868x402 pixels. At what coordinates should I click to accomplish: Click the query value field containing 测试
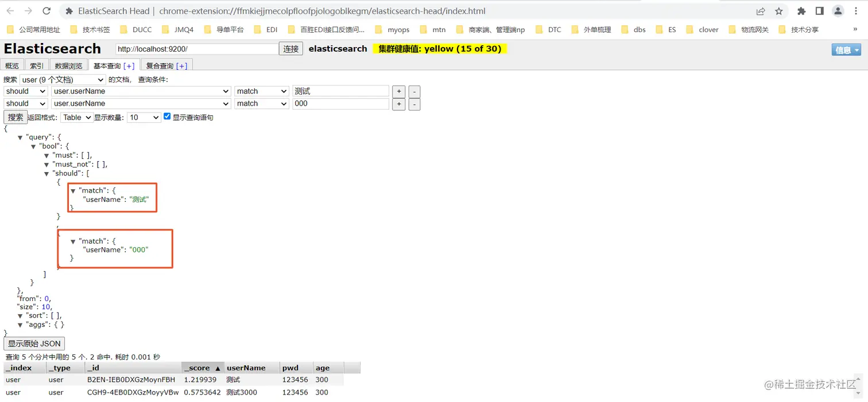[341, 91]
